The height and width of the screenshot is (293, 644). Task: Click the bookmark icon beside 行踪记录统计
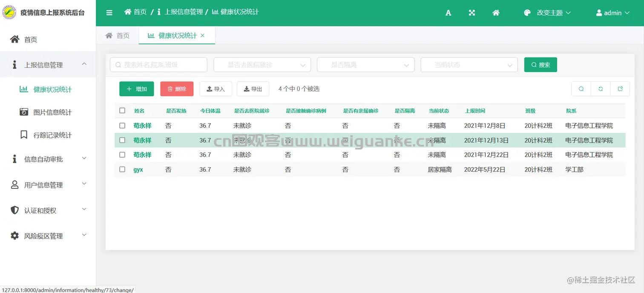coord(24,135)
